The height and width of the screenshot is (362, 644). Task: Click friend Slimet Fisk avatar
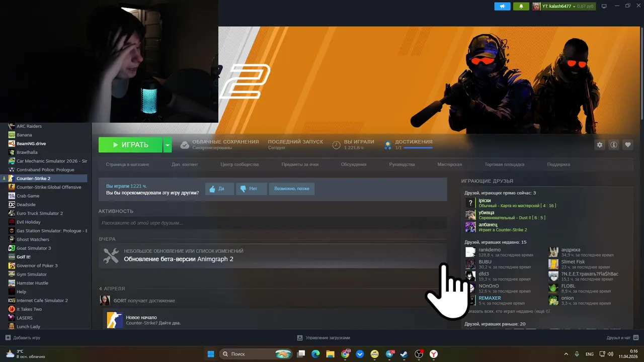[553, 264]
